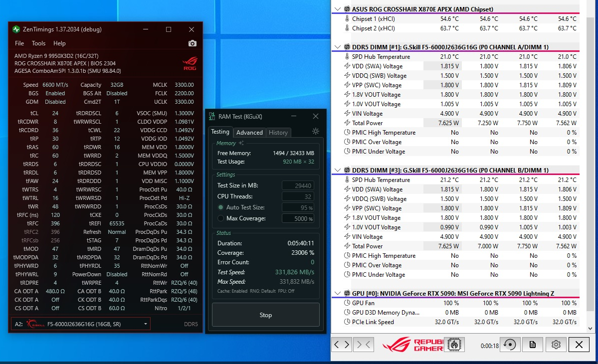Screen dimensions: 598x364
Task: Click the PCIe Link Speed clock icon
Action: 347,322
